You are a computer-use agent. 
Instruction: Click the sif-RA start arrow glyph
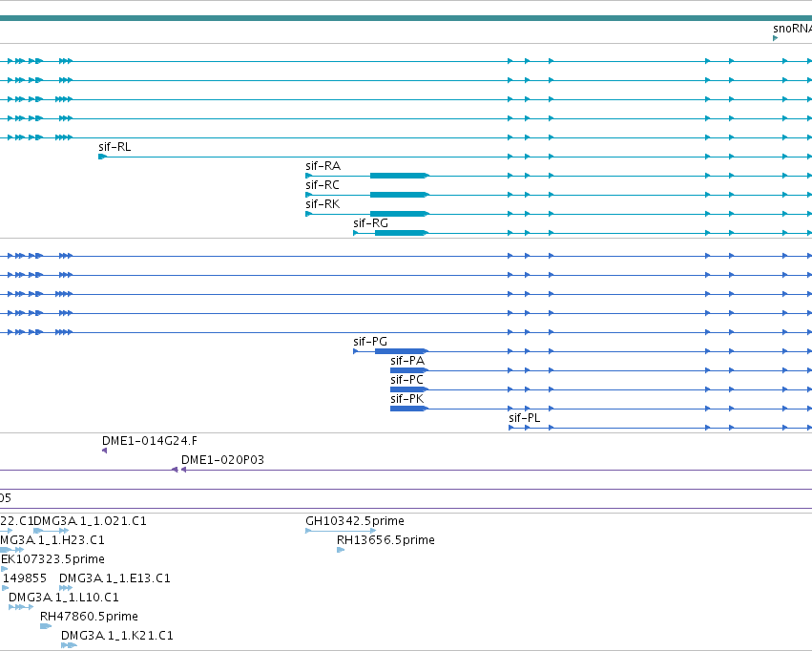[x=308, y=176]
